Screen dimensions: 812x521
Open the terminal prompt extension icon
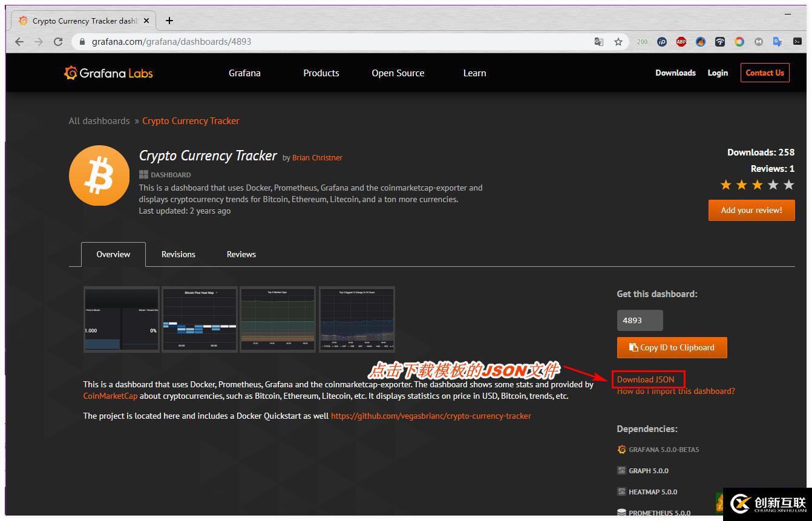797,42
